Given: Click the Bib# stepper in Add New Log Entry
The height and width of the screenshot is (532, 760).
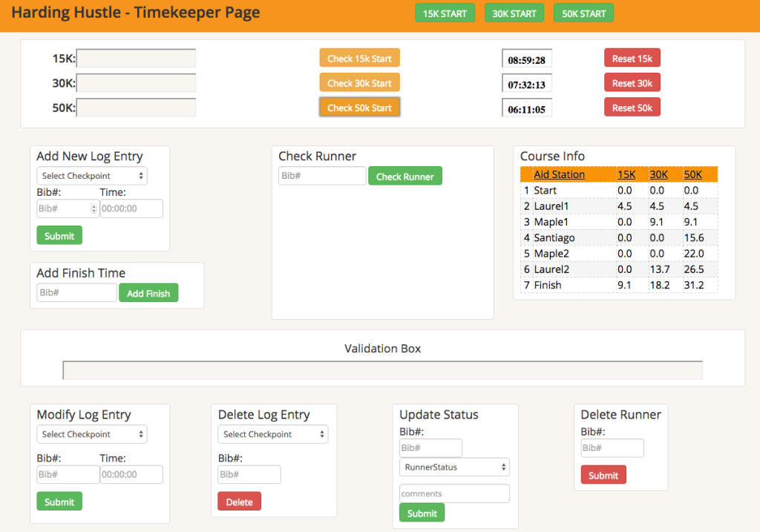Looking at the screenshot, I should [94, 208].
